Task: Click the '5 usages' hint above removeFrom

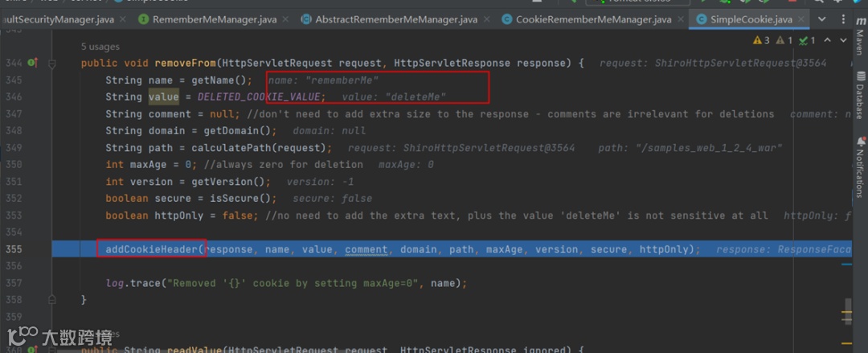Action: (100, 47)
